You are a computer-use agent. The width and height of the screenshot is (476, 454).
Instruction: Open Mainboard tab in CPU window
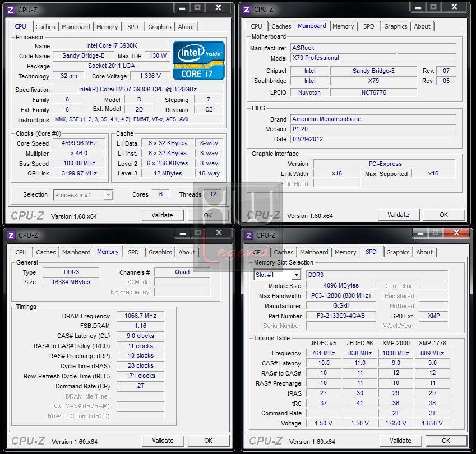coord(76,27)
